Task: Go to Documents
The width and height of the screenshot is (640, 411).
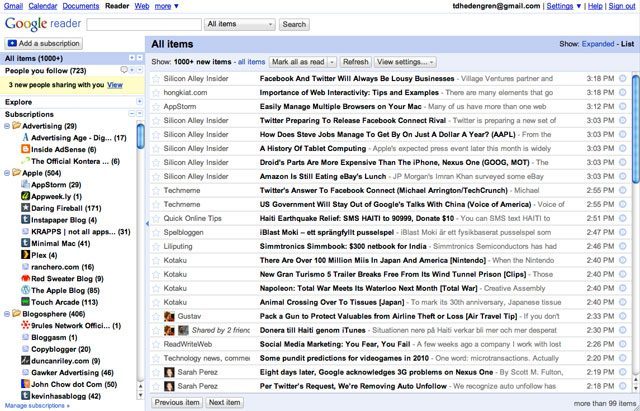Action: coord(81,6)
